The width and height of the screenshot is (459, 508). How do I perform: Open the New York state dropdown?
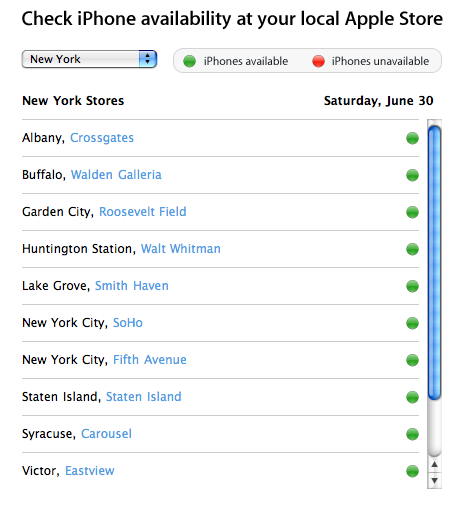tap(89, 59)
